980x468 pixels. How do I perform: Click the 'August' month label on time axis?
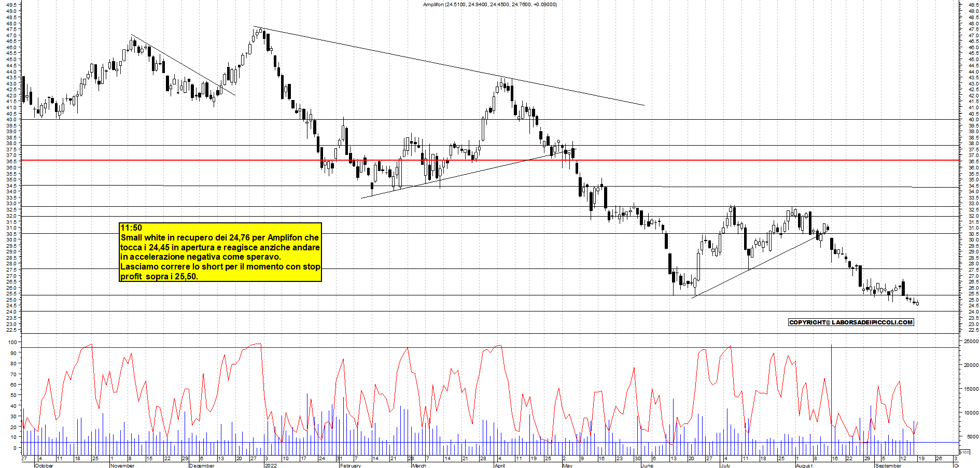[x=804, y=465]
